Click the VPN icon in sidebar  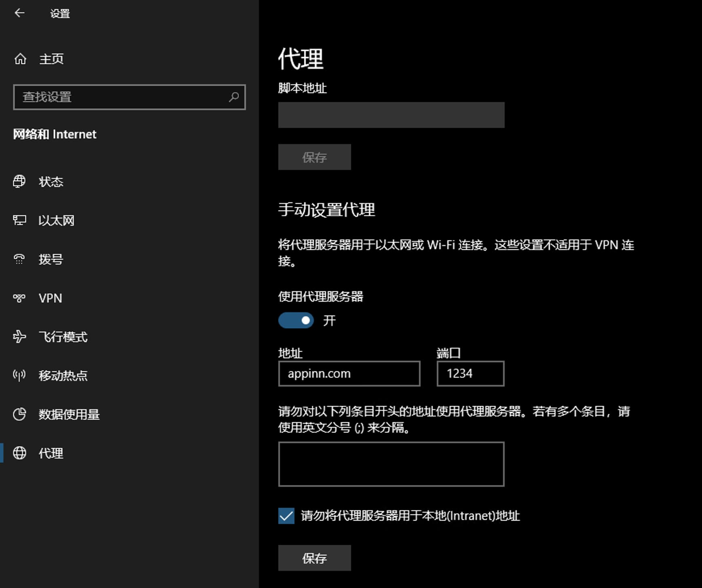[x=19, y=298]
